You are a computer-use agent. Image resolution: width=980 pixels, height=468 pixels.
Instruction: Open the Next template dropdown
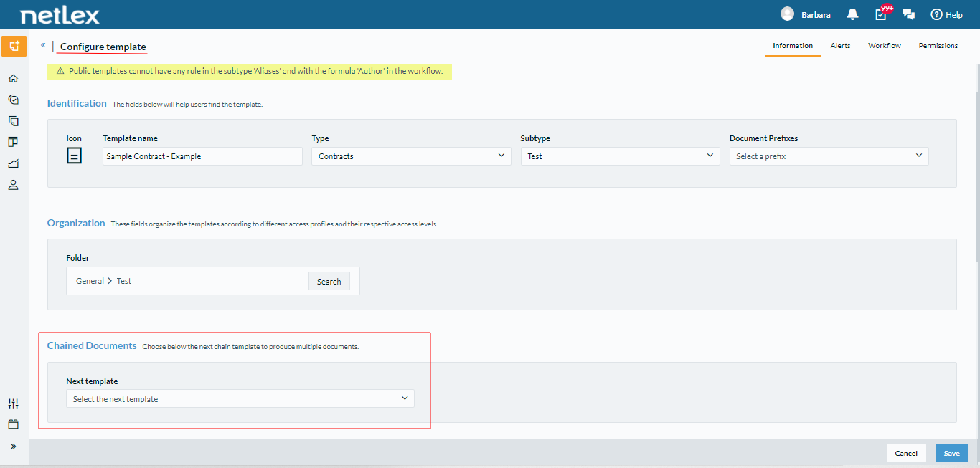(x=240, y=398)
